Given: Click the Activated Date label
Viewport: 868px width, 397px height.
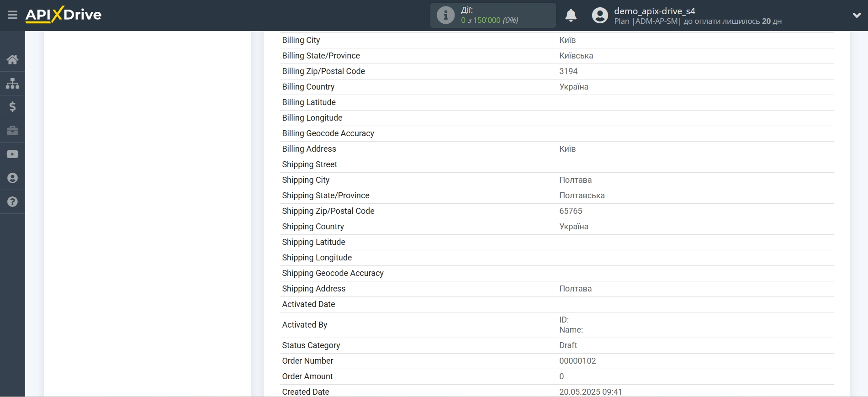Looking at the screenshot, I should [308, 304].
